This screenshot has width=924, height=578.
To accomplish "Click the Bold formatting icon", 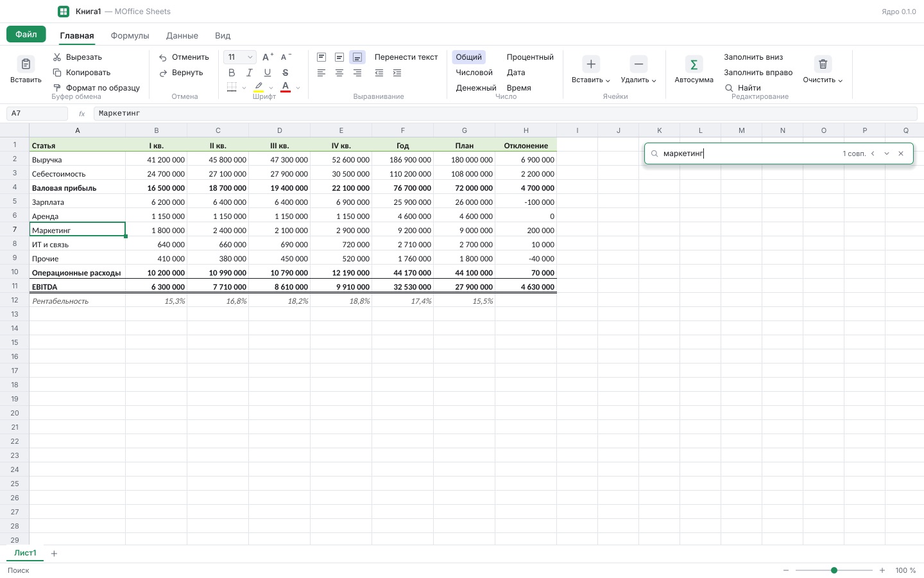I will point(232,73).
